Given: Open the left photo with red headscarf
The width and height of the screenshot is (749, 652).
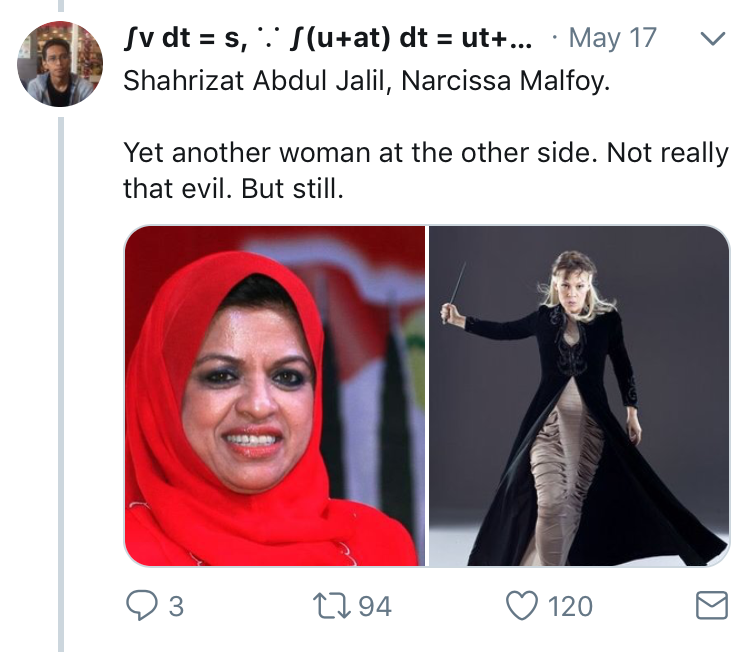Looking at the screenshot, I should coord(275,395).
